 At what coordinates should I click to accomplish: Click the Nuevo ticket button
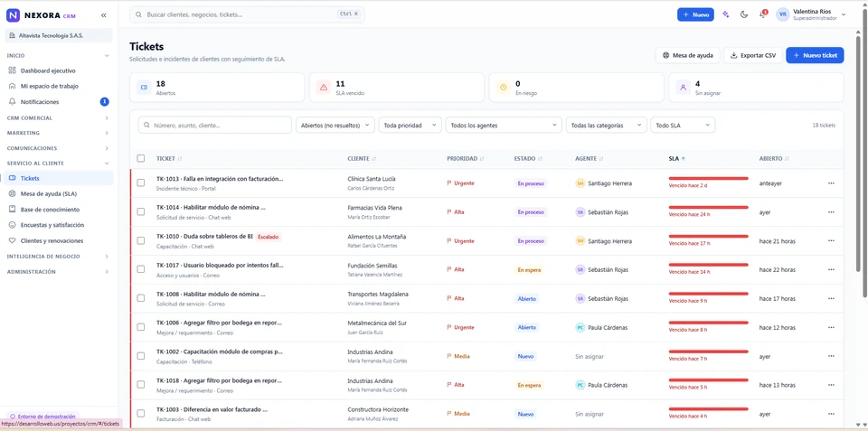[x=815, y=55]
